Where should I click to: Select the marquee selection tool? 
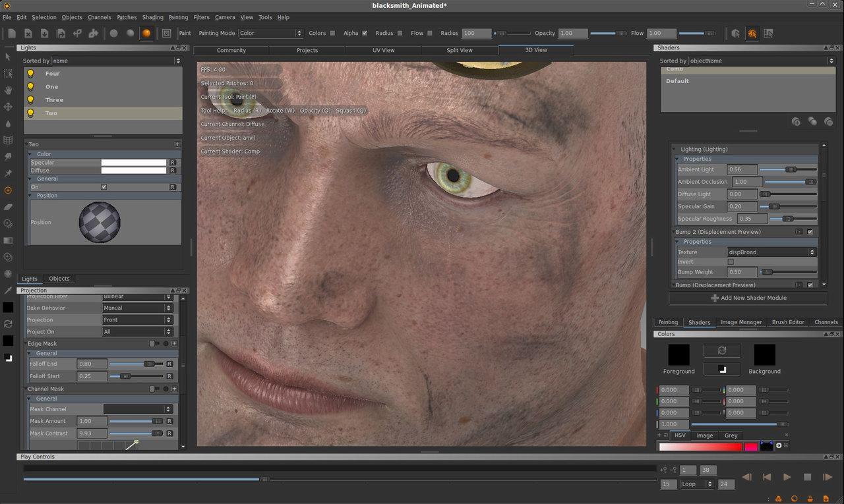(x=8, y=73)
